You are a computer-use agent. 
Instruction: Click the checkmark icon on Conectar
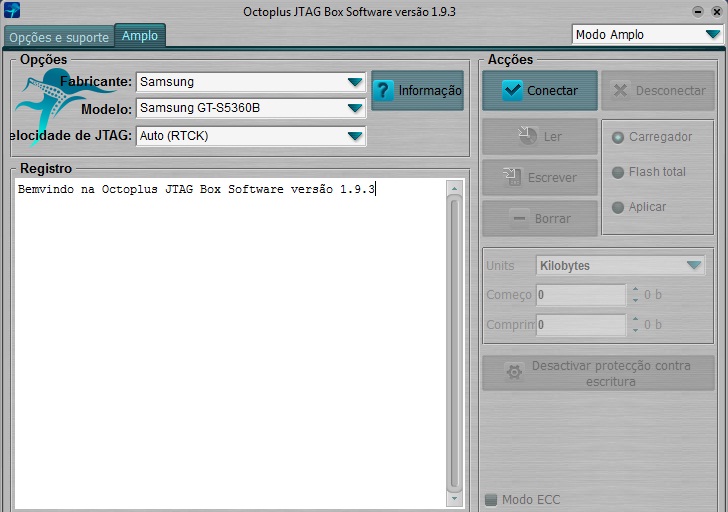click(x=512, y=91)
